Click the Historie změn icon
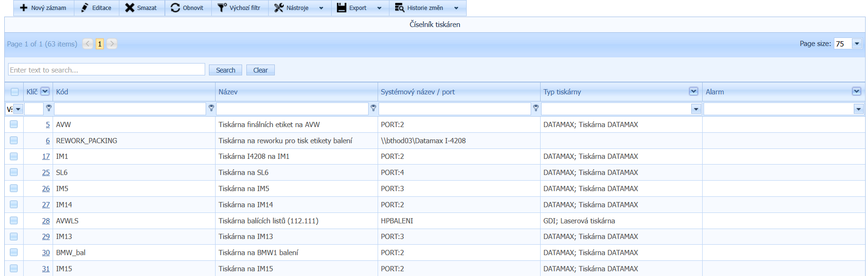Image resolution: width=868 pixels, height=276 pixels. (399, 8)
